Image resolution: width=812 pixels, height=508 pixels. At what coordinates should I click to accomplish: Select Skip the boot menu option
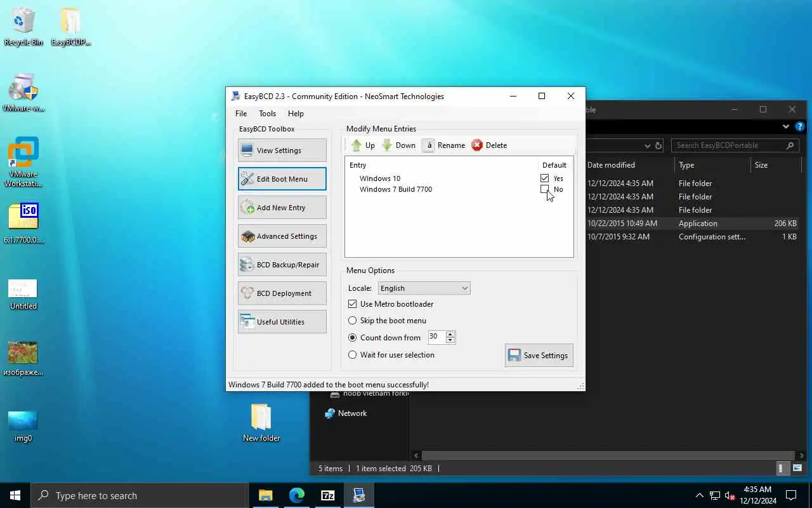(353, 321)
